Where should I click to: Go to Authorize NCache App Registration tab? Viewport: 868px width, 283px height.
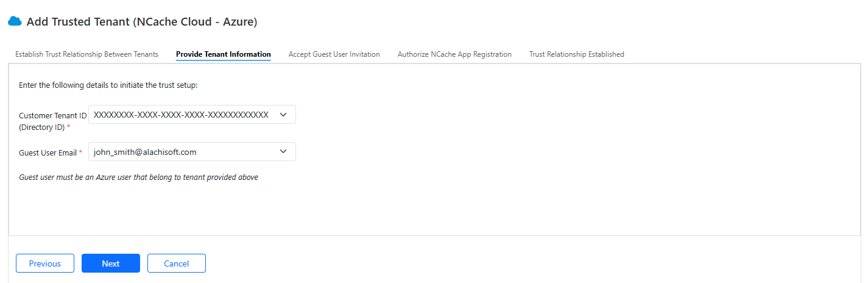pos(454,54)
